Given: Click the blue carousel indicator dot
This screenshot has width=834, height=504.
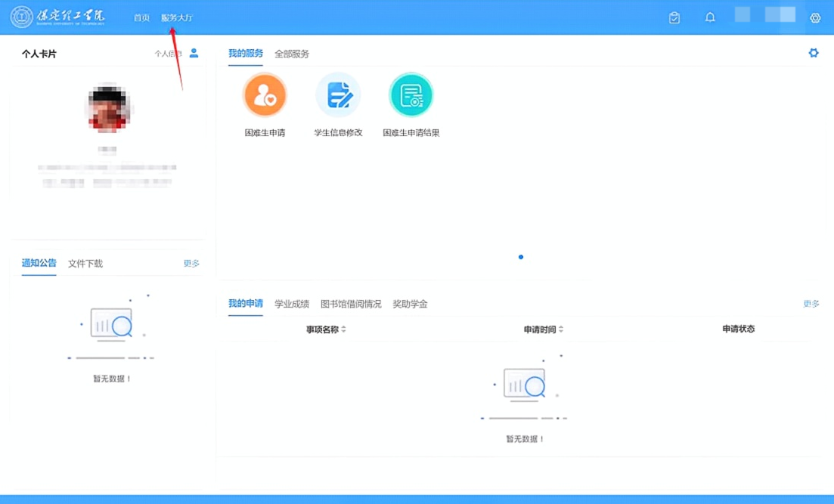Looking at the screenshot, I should click(x=520, y=257).
